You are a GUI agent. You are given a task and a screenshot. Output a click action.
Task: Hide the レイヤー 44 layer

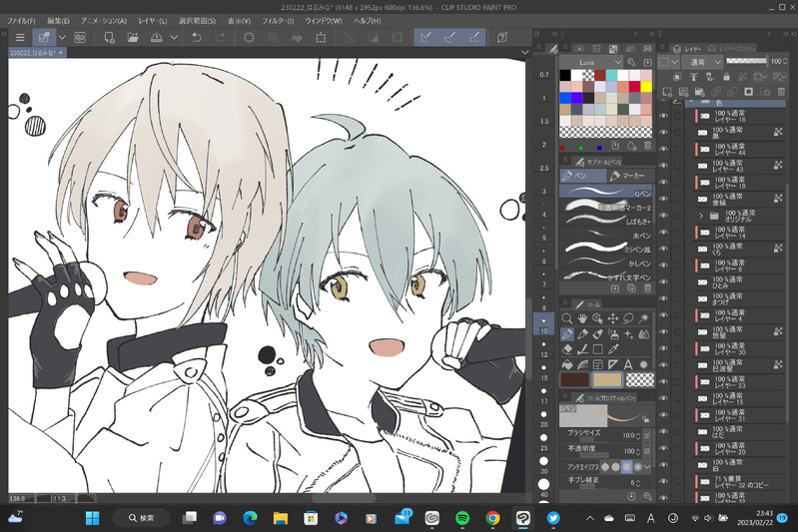[x=663, y=149]
